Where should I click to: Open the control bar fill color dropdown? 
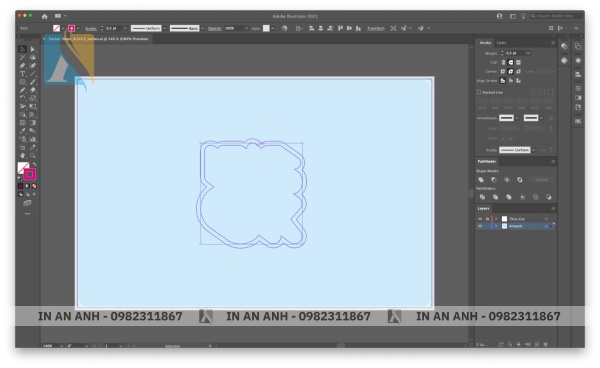[63, 28]
